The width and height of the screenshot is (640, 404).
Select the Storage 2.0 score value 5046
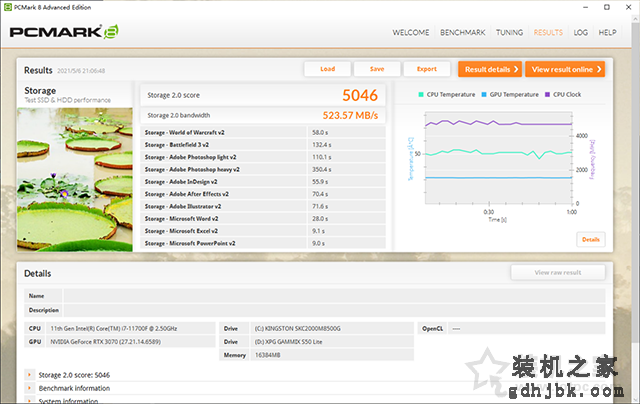tap(360, 95)
